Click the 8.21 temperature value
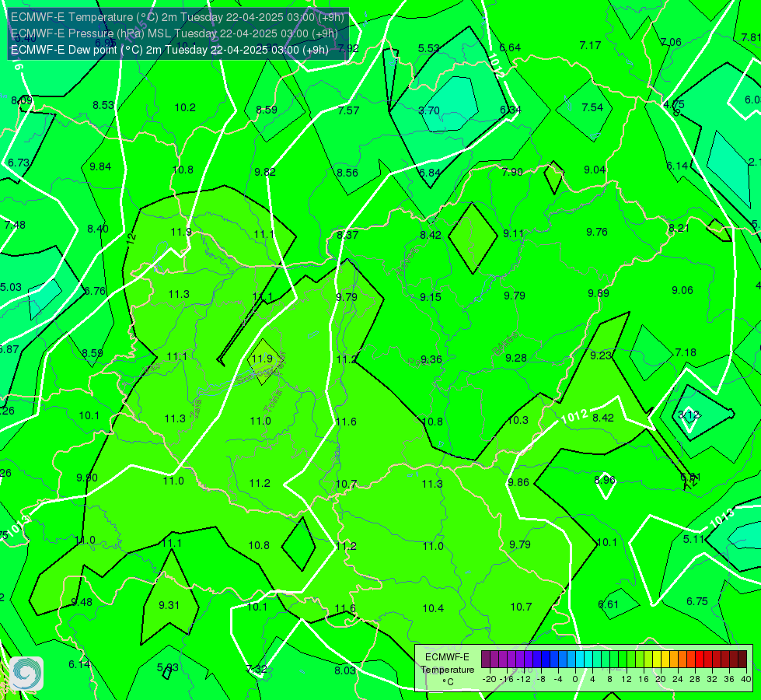 pos(679,229)
